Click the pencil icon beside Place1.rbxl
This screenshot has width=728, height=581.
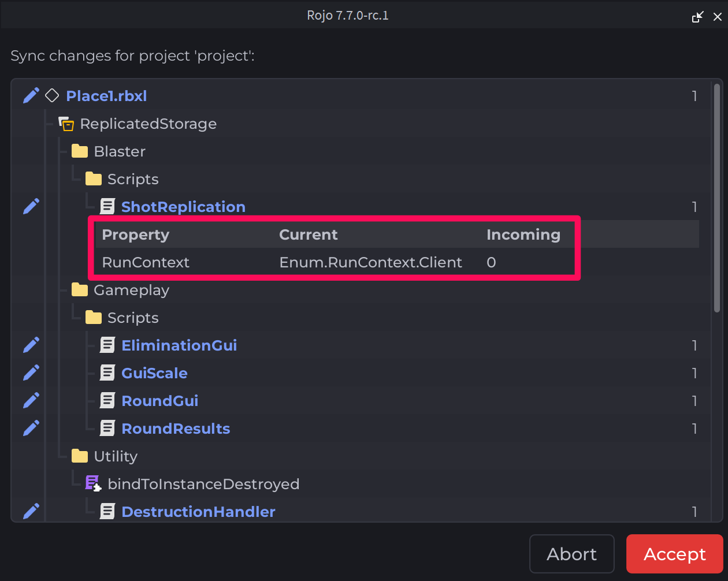[31, 96]
